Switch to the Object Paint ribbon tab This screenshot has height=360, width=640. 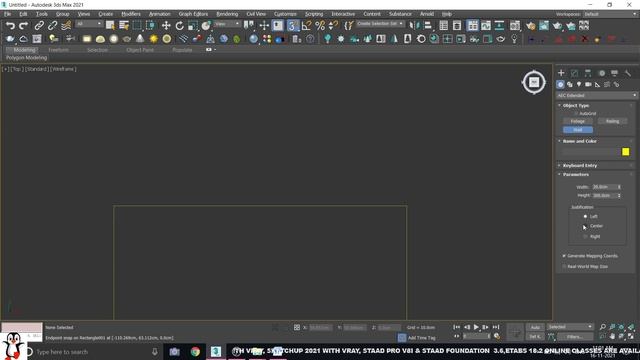pos(140,50)
